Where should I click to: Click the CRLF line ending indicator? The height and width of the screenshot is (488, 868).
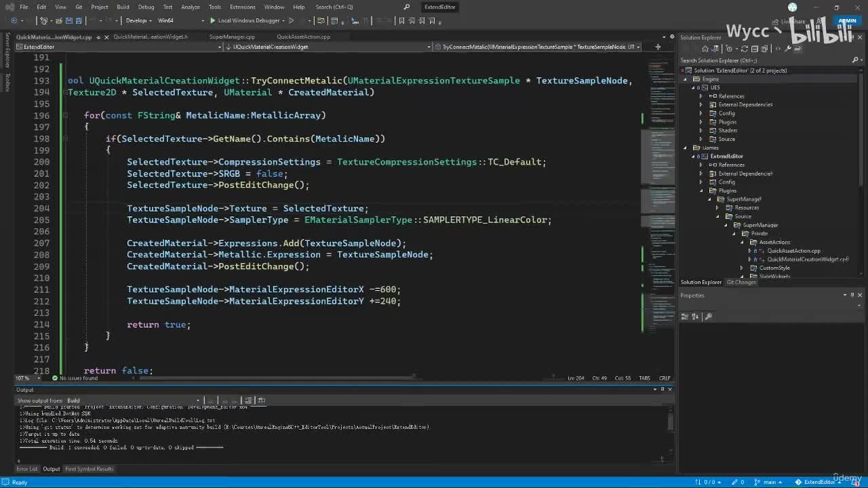665,378
